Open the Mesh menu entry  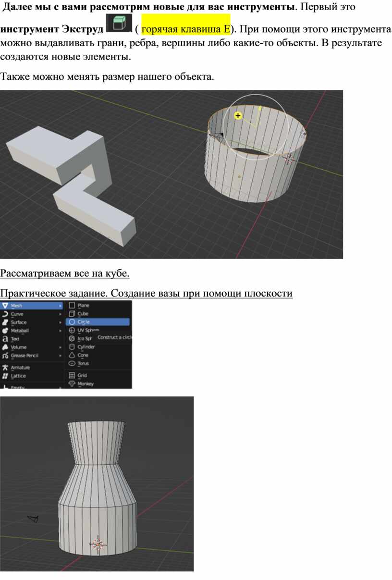[29, 305]
